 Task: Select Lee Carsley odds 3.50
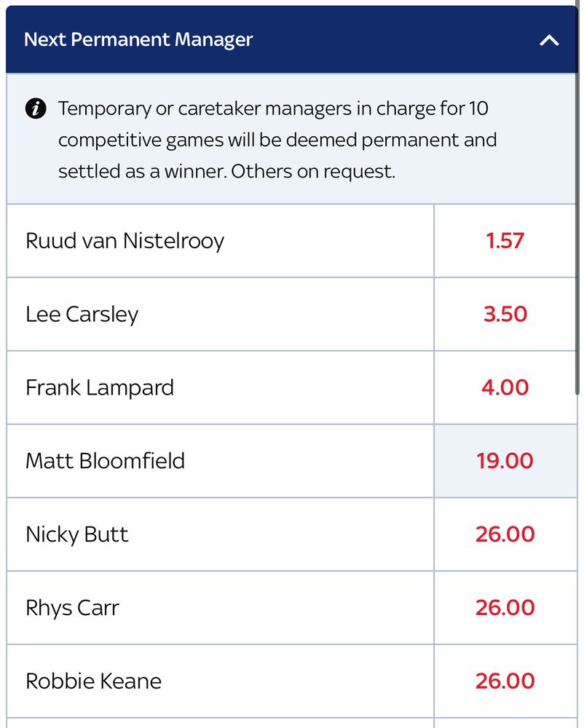(x=505, y=314)
